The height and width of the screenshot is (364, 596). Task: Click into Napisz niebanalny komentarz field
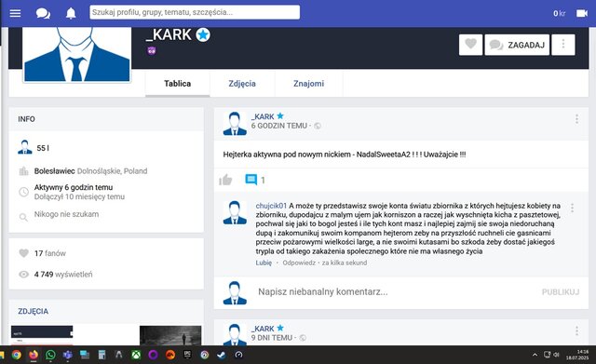pos(395,291)
